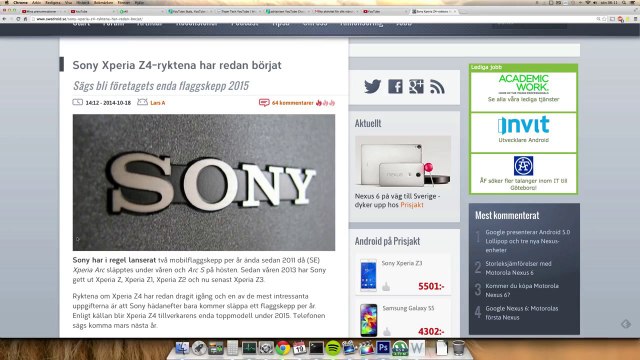This screenshot has height=360, width=640.
Task: Switch to the Mina prenumerationer tab
Action: point(43,11)
